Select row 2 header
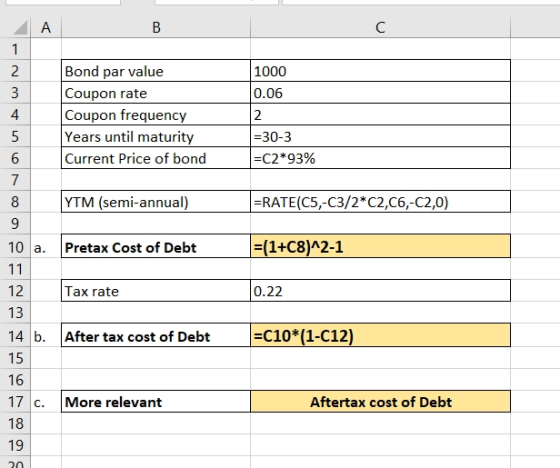This screenshot has width=560, height=468. click(15, 71)
